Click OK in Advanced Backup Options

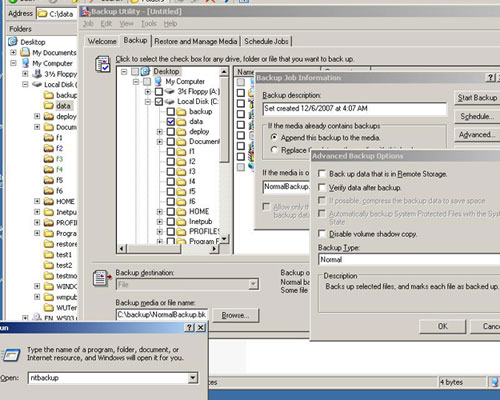[443, 326]
